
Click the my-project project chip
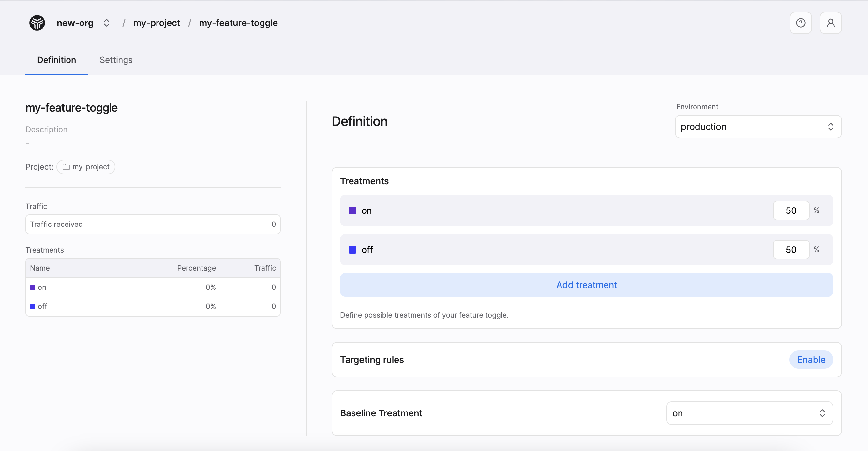click(86, 167)
